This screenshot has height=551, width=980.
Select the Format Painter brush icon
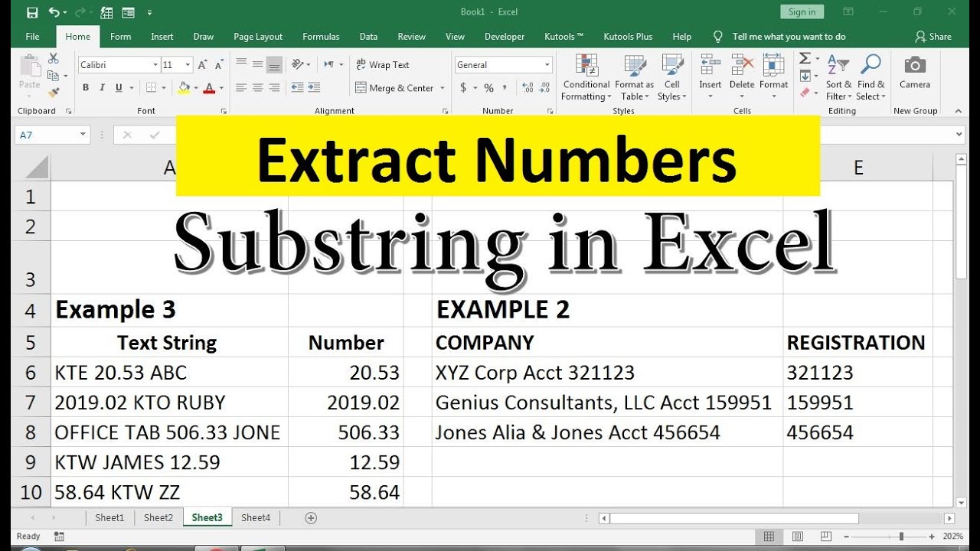53,93
